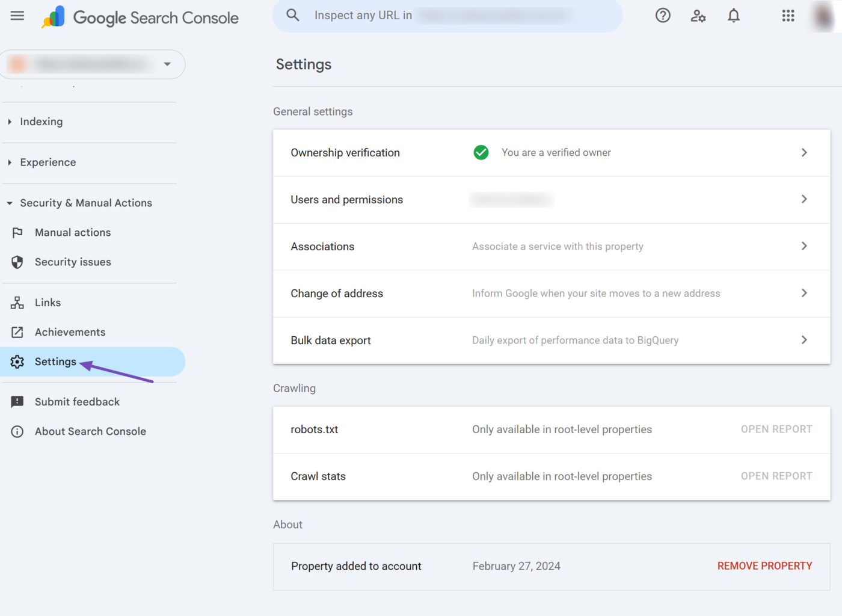
Task: Open the hamburger main menu
Action: (x=17, y=16)
